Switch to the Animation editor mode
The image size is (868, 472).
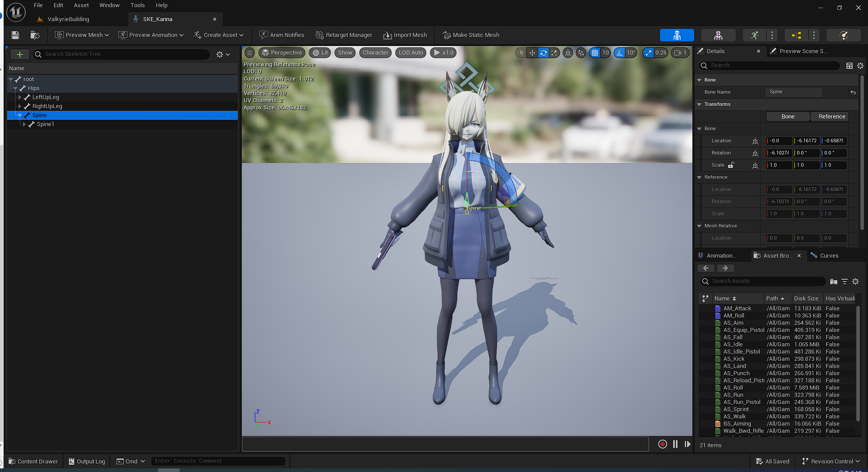pos(755,35)
